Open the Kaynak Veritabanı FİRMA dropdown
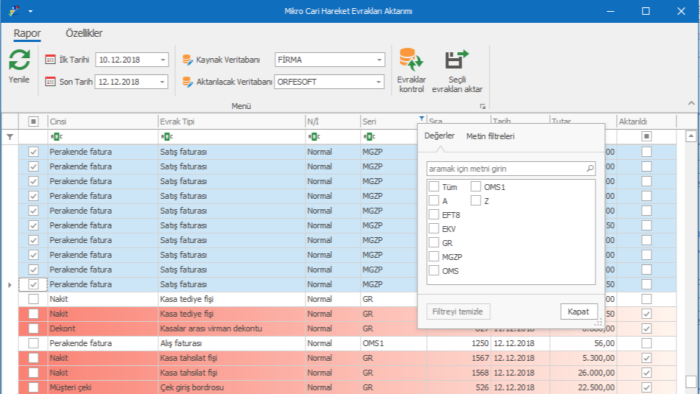The image size is (700, 394). (379, 59)
